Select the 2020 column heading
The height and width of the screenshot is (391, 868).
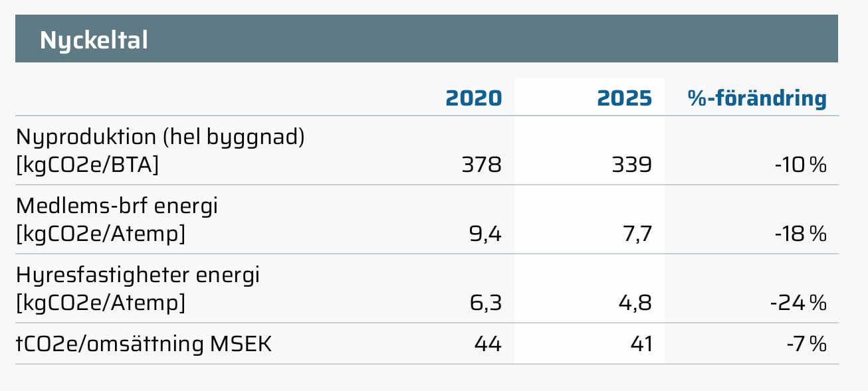pos(473,99)
